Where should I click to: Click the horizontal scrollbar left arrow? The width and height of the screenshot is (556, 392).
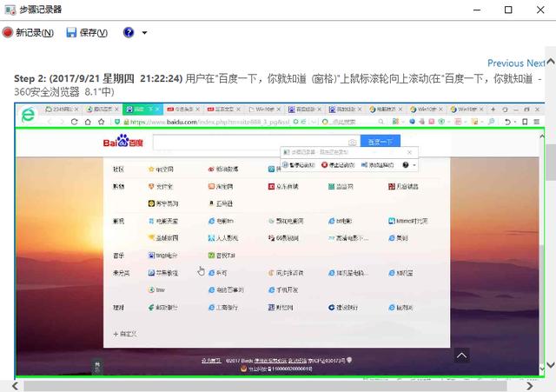6,384
